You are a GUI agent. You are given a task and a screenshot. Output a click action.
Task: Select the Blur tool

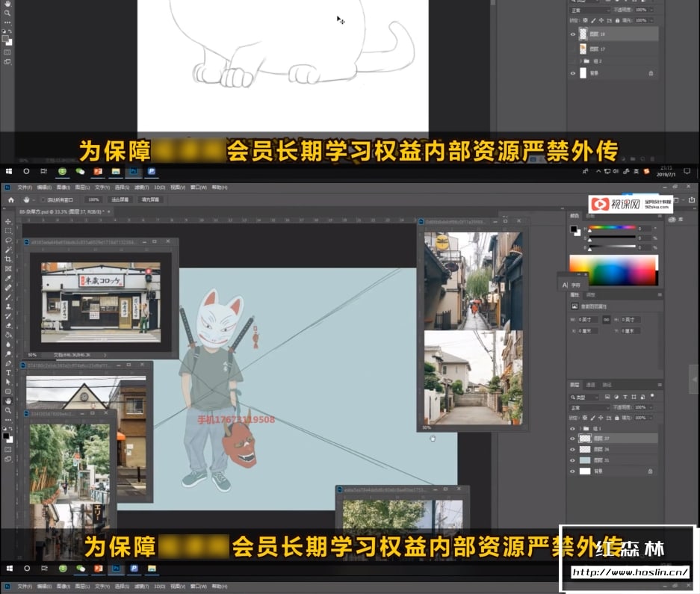pyautogui.click(x=8, y=344)
